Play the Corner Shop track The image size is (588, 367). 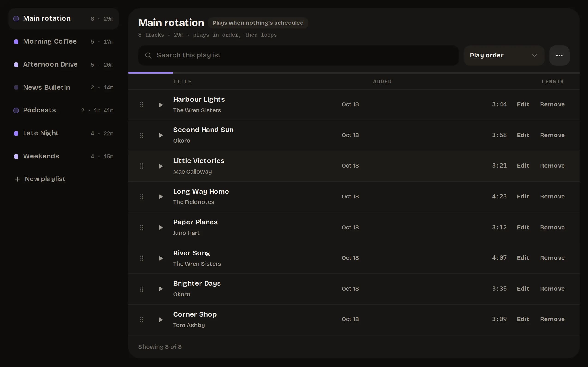[x=160, y=320]
